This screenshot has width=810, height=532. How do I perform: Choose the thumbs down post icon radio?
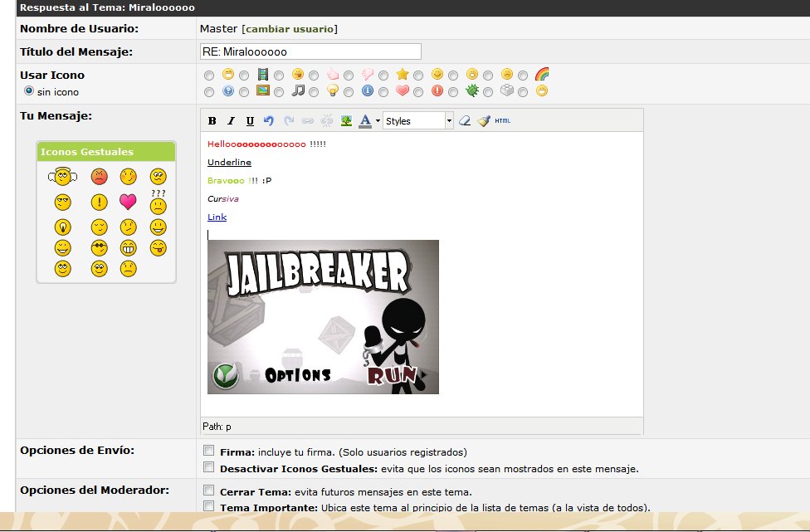[x=349, y=76]
